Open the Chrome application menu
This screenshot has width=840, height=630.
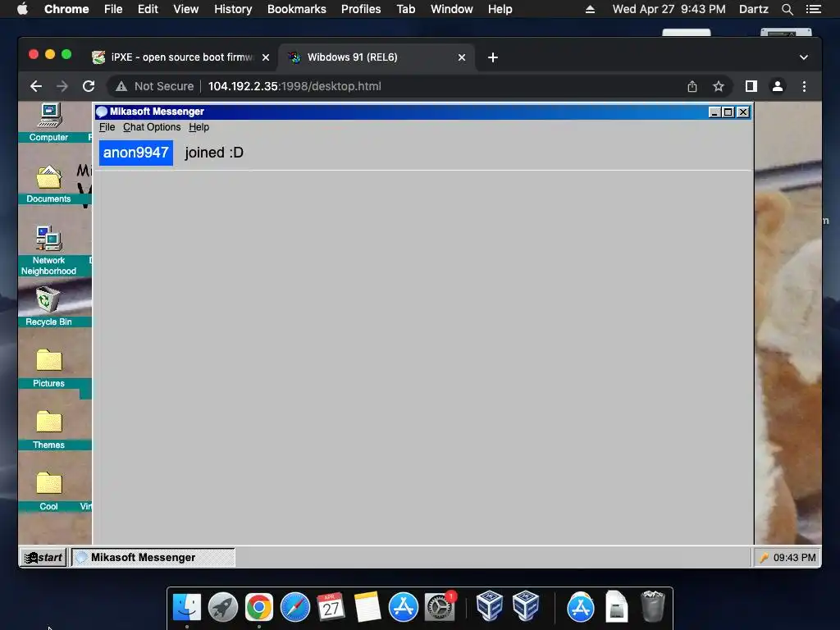(66, 9)
